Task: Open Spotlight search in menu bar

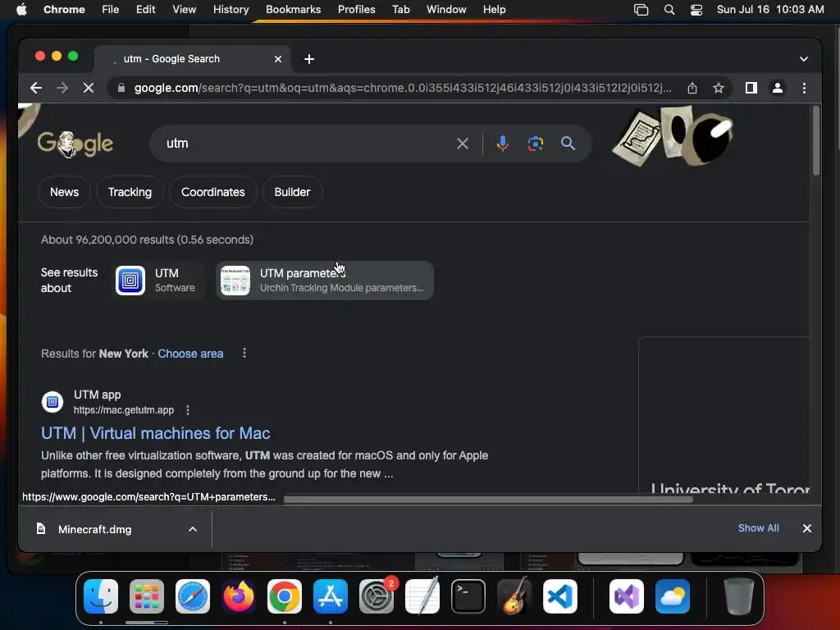Action: tap(669, 9)
